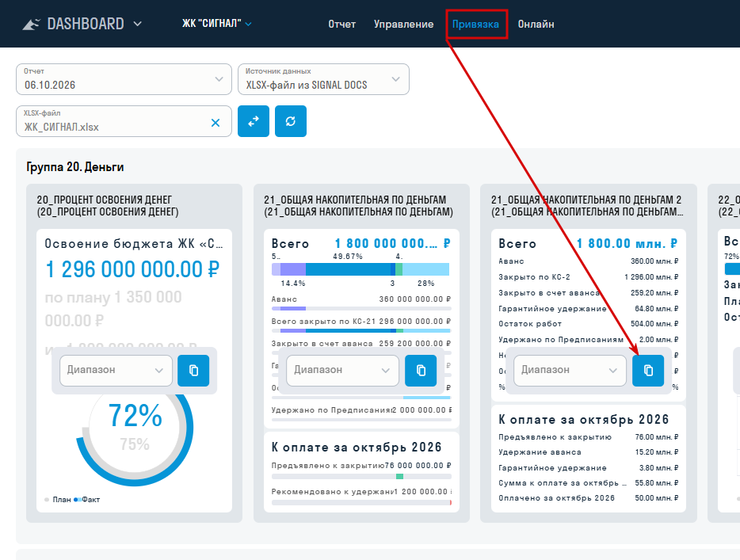Click the Остаток работ row label
Image resolution: width=740 pixels, height=560 pixels.
coord(530,324)
